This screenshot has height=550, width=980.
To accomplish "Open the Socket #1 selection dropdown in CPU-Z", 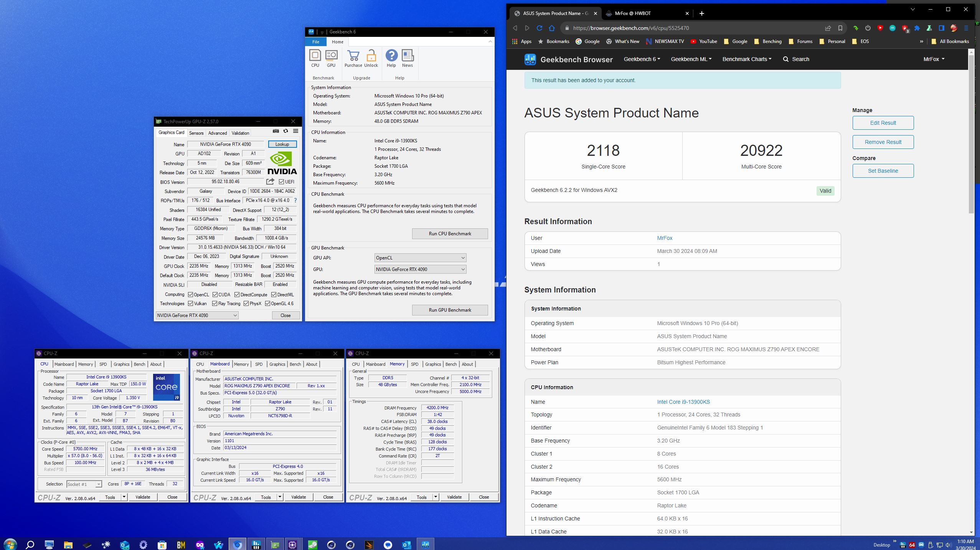I will click(x=84, y=484).
